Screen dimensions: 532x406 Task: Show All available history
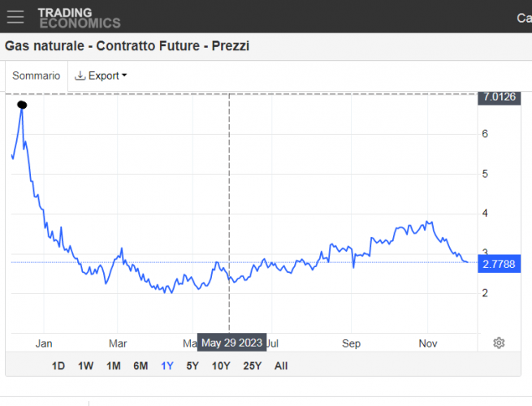281,365
